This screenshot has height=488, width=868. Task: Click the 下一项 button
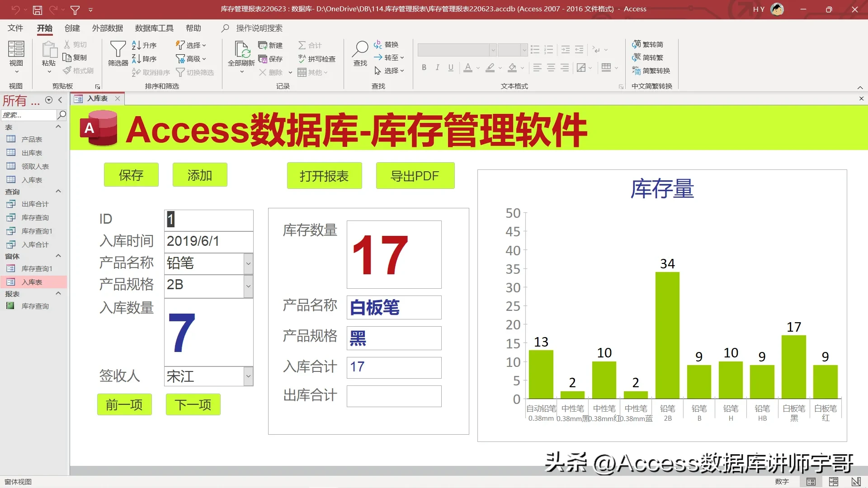pyautogui.click(x=193, y=404)
